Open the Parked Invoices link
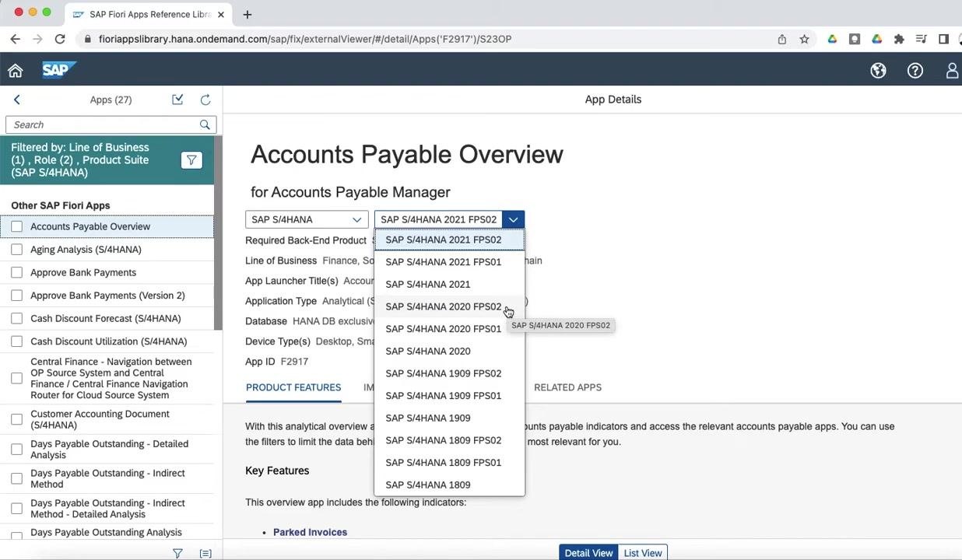The height and width of the screenshot is (560, 962). click(x=310, y=532)
